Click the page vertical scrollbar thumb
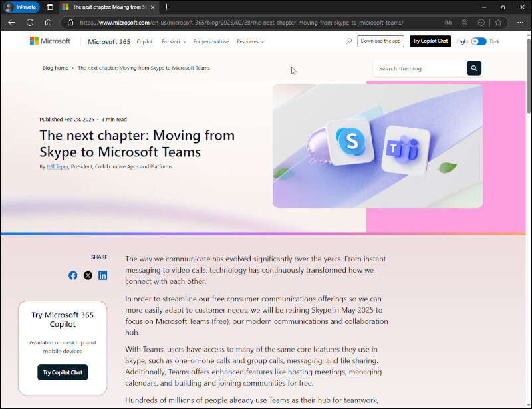 [x=529, y=76]
